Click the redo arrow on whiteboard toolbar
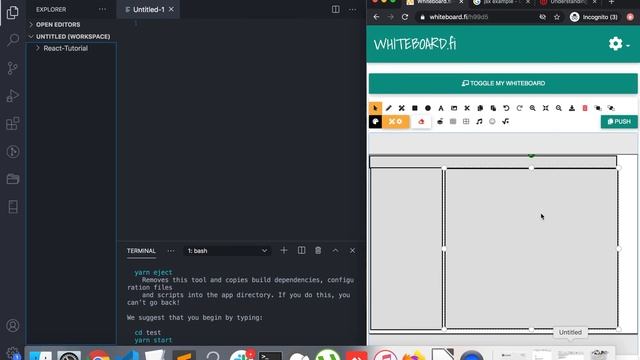 519,108
